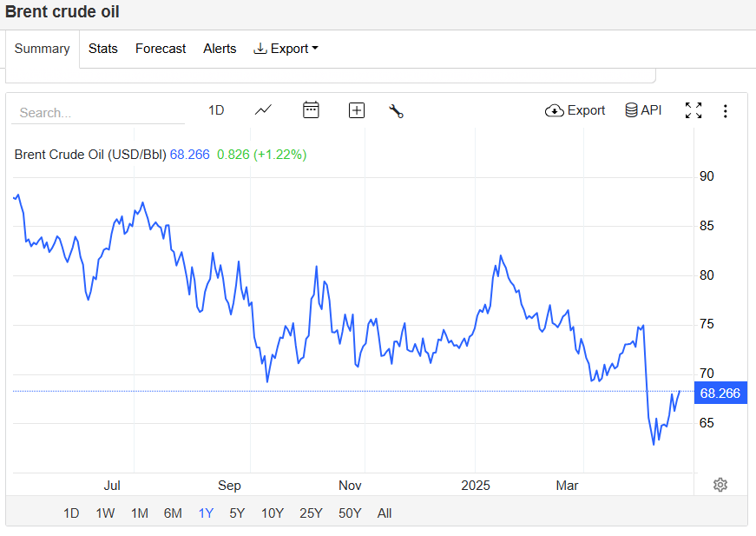Select the 1Y time range
This screenshot has height=536, width=756.
click(x=206, y=513)
